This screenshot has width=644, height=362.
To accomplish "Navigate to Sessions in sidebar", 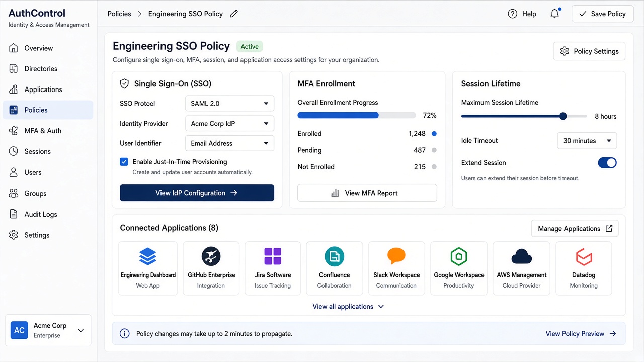I will [x=48, y=151].
